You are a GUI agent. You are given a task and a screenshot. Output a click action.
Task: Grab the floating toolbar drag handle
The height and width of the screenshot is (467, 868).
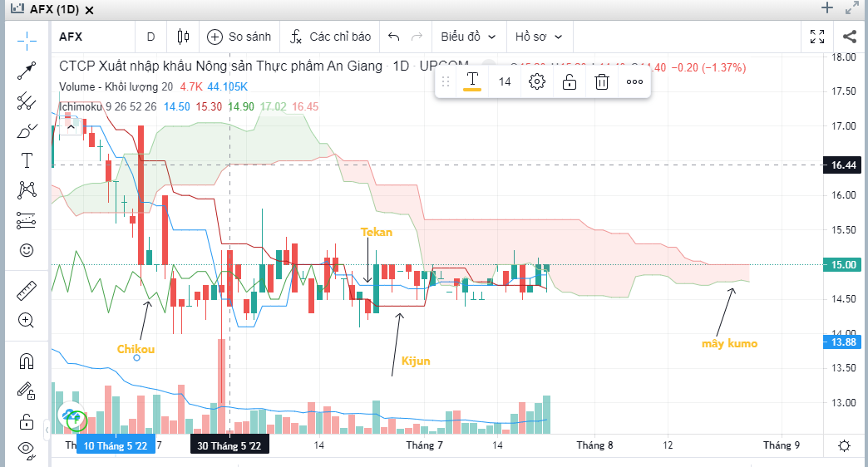[x=446, y=82]
